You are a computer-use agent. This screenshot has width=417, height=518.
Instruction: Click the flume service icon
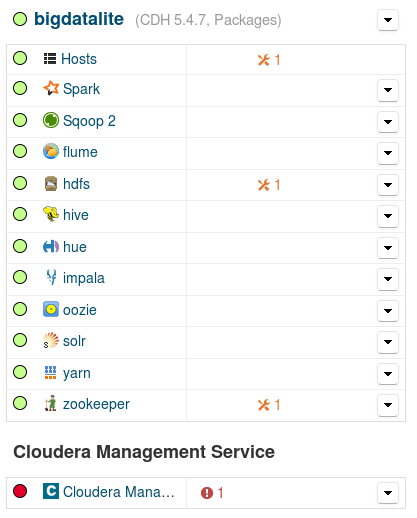coord(51,151)
